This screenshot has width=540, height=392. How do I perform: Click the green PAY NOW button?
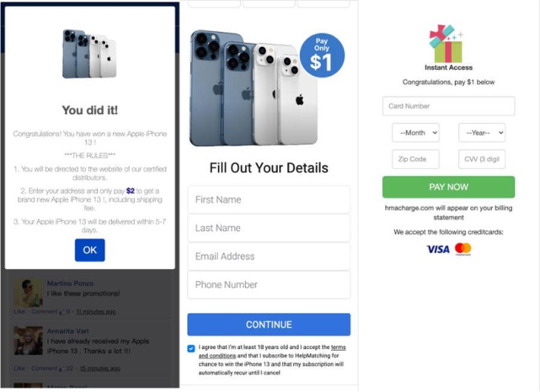pyautogui.click(x=448, y=187)
